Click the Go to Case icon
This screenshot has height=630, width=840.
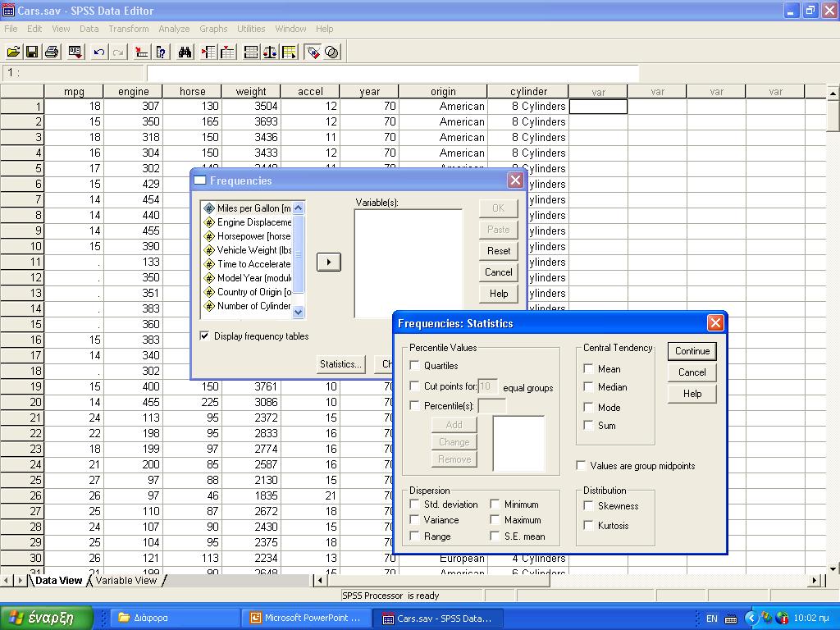pyautogui.click(x=141, y=52)
